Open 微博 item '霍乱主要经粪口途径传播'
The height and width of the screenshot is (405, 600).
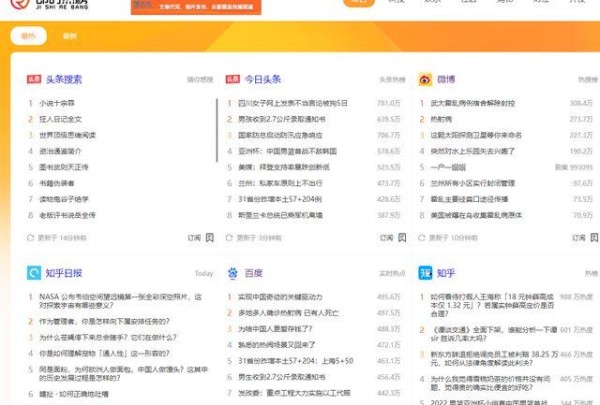coord(469,199)
